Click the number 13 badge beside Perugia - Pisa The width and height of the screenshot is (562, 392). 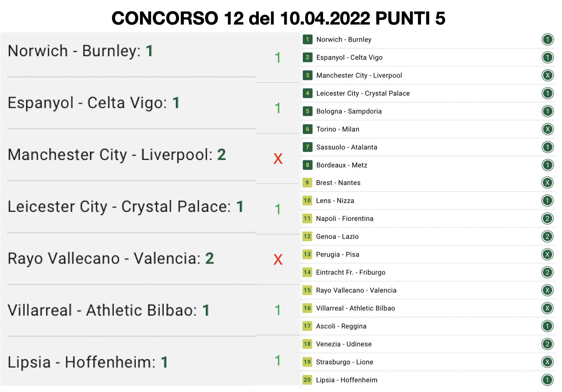[x=307, y=254]
